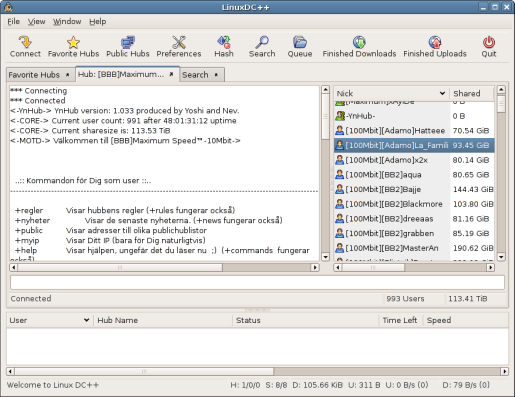Sort transfers by User column arrow
515x397 pixels.
[x=86, y=320]
